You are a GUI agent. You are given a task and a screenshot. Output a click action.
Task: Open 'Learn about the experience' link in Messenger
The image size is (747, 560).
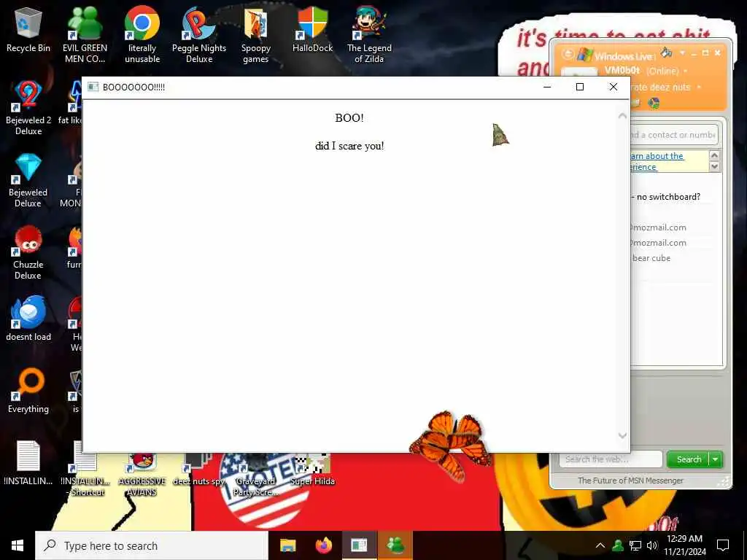coord(657,161)
